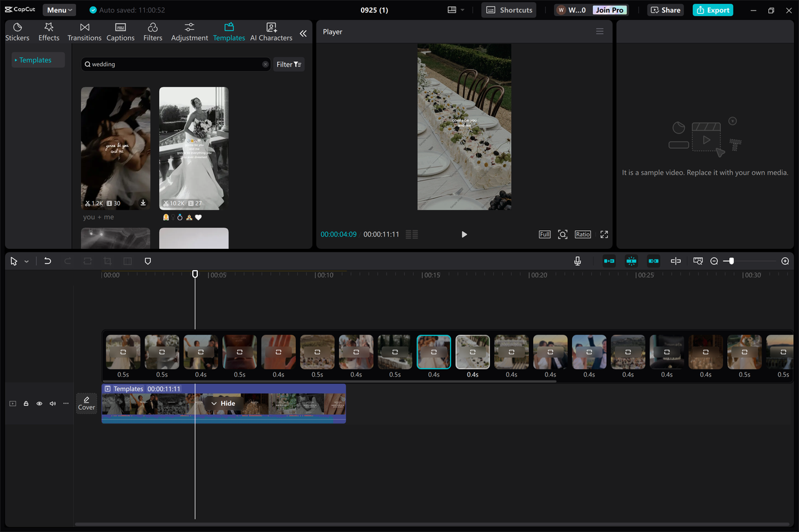Switch to the Templates tab
The image size is (799, 532).
point(228,31)
